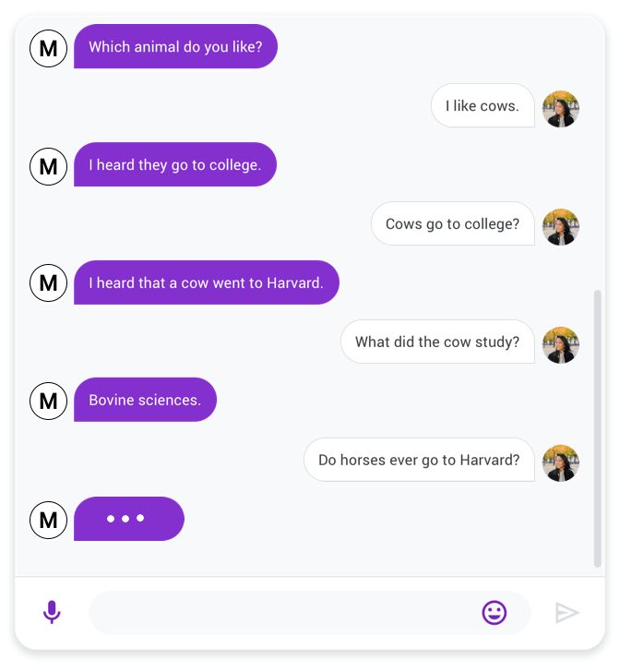Click the "I like cows." reply bubble

tap(483, 106)
